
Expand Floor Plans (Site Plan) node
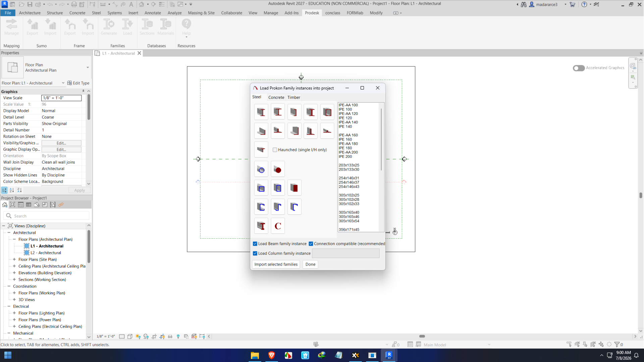(x=14, y=259)
